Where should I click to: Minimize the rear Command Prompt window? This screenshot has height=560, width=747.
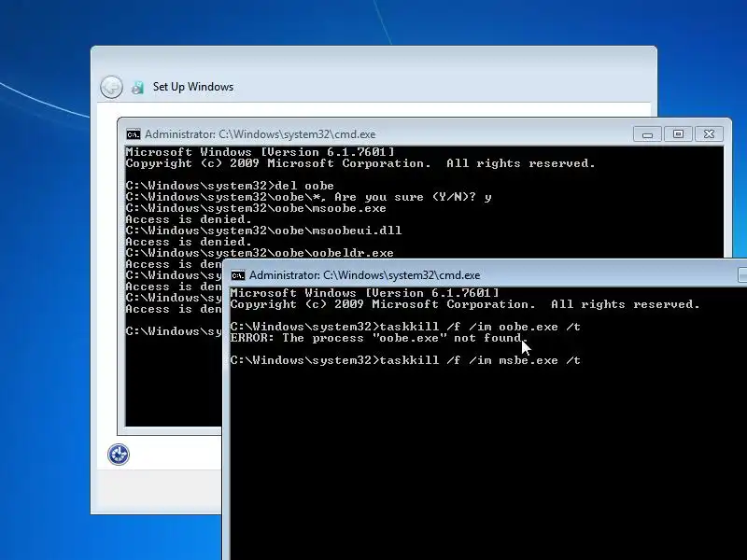coord(647,134)
